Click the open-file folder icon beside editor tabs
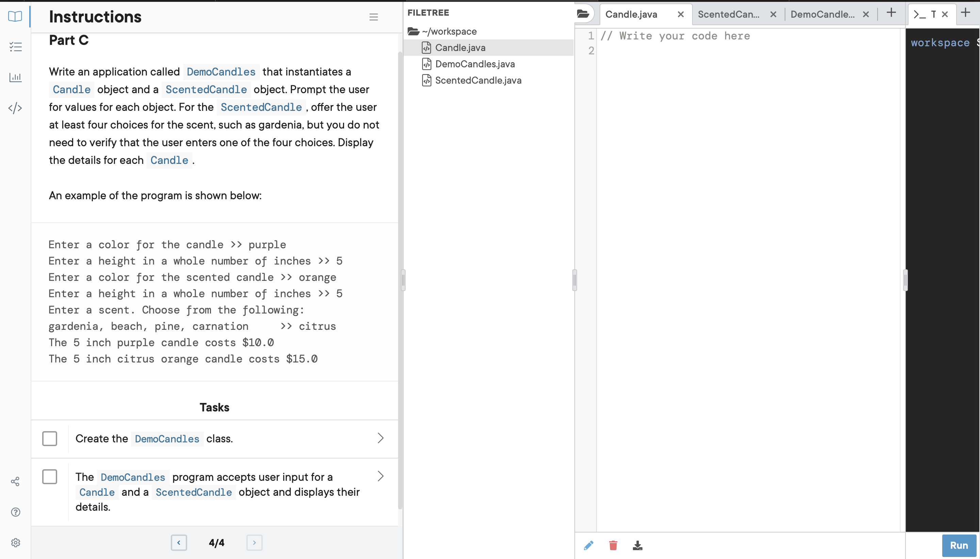The height and width of the screenshot is (559, 980). 583,14
